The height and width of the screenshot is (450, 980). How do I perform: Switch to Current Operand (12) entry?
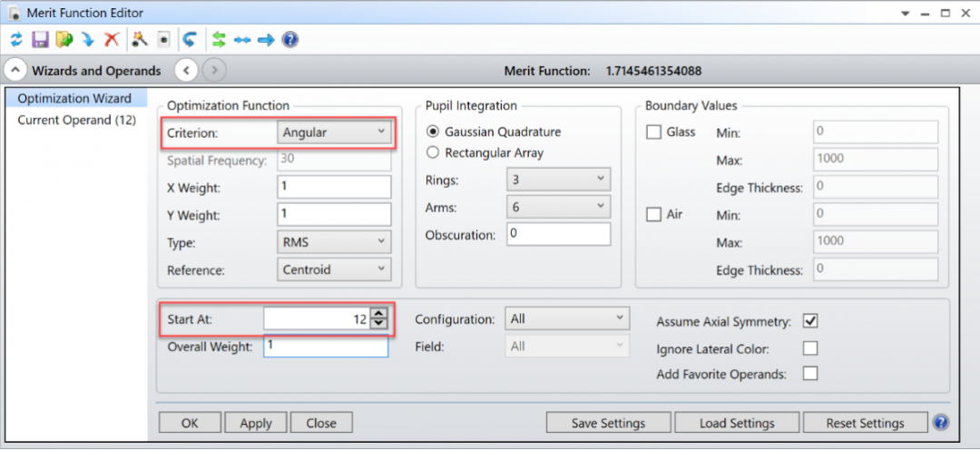coord(76,120)
